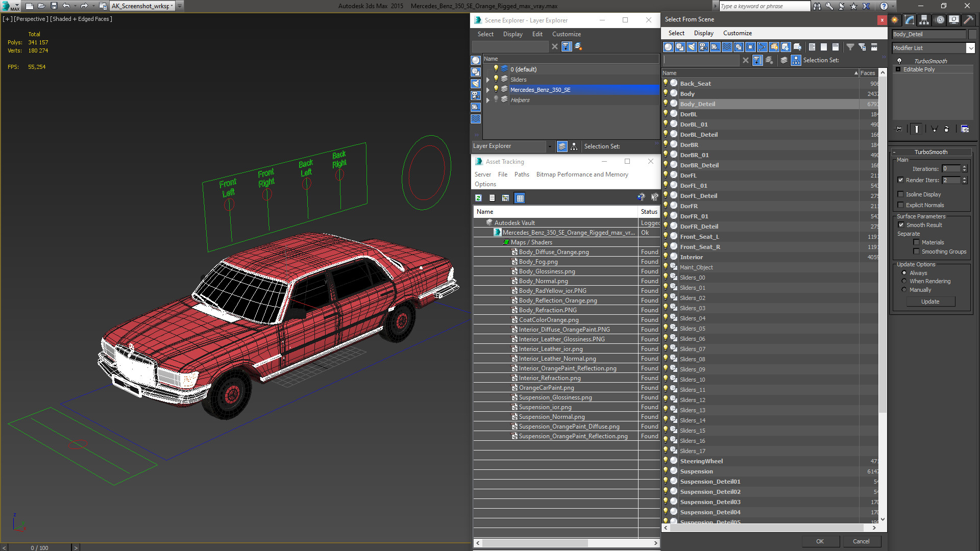Open the Utilities hammer tab
This screenshot has height=551, width=980.
(x=968, y=20)
